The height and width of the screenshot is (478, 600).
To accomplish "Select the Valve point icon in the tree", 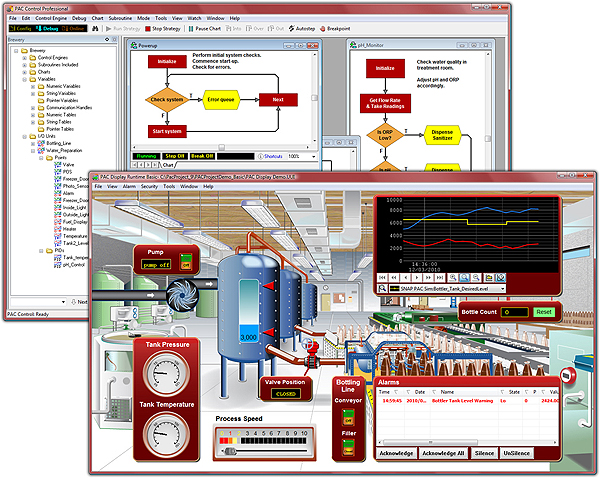I will [58, 165].
